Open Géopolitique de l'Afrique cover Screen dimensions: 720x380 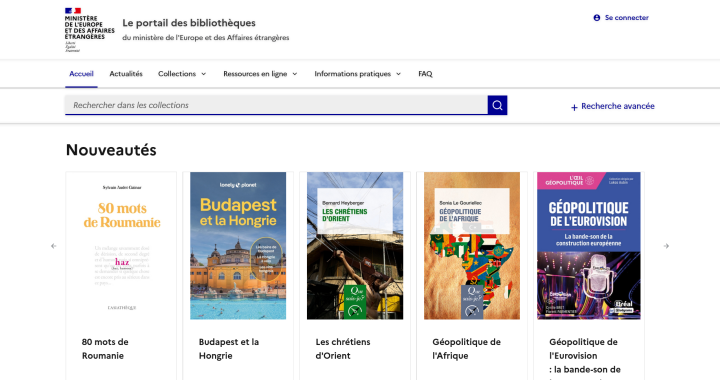(472, 246)
